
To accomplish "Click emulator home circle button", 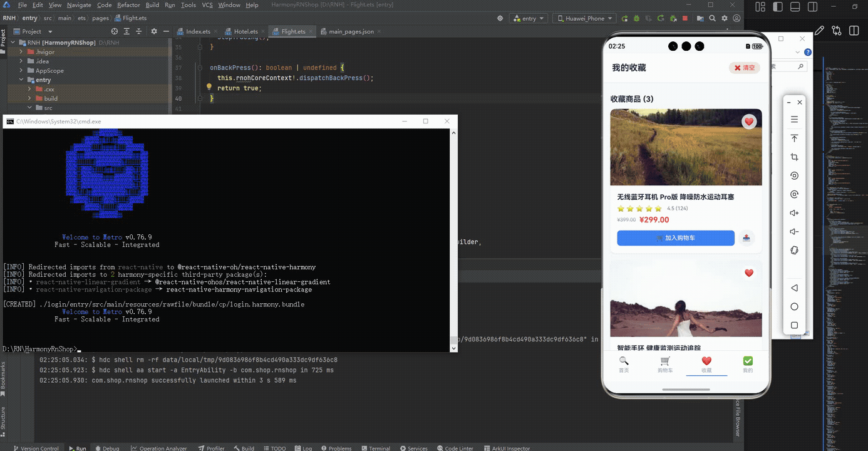I will (x=794, y=307).
